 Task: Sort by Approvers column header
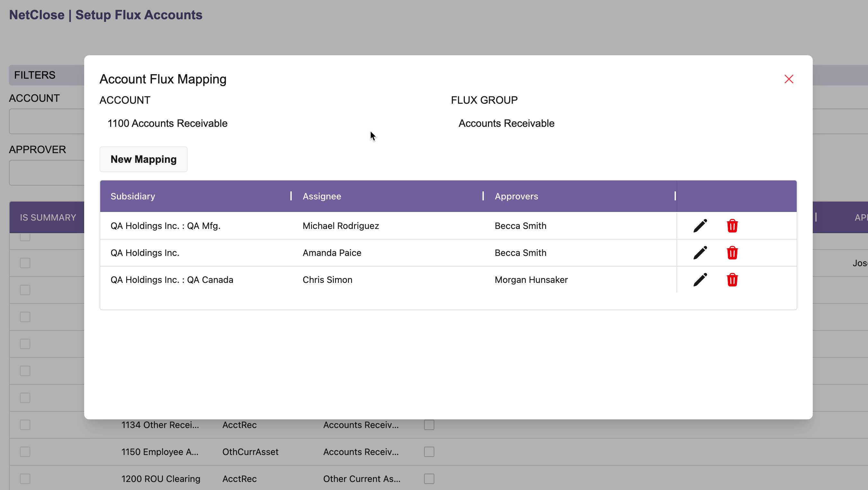[x=516, y=196]
